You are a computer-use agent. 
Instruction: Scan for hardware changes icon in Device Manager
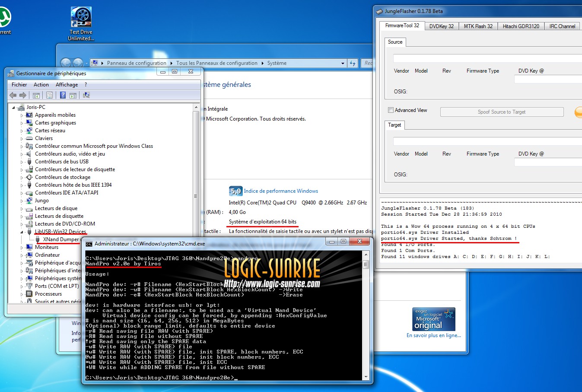point(86,95)
